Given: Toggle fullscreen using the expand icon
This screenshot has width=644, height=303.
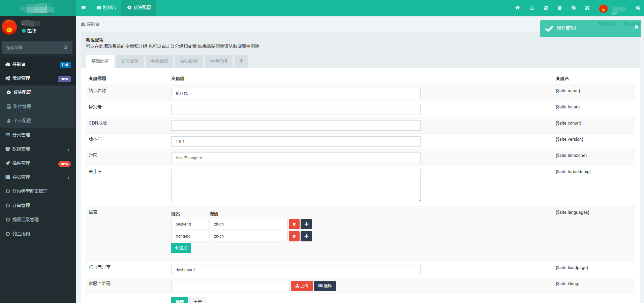Looking at the screenshot, I should point(587,8).
